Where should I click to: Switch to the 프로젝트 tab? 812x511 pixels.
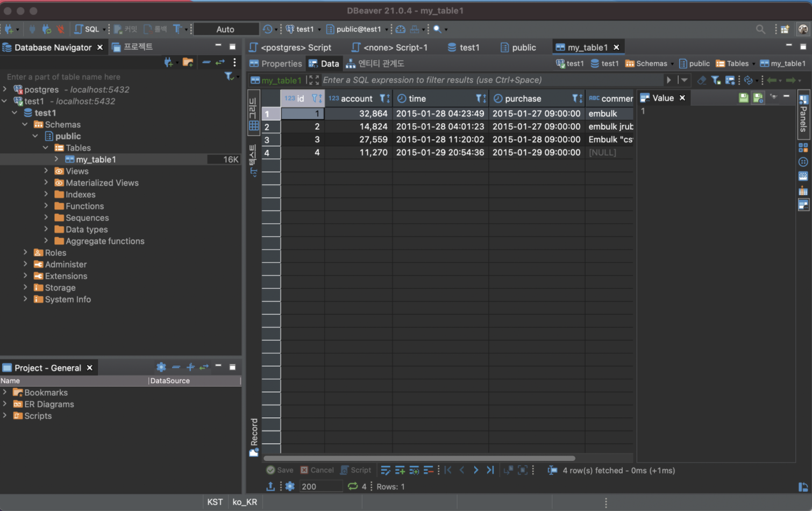point(132,47)
